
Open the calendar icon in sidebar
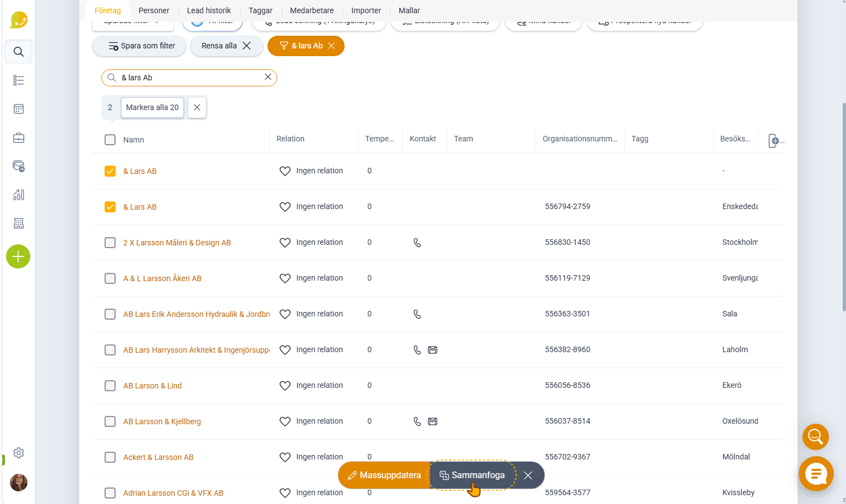point(19,109)
